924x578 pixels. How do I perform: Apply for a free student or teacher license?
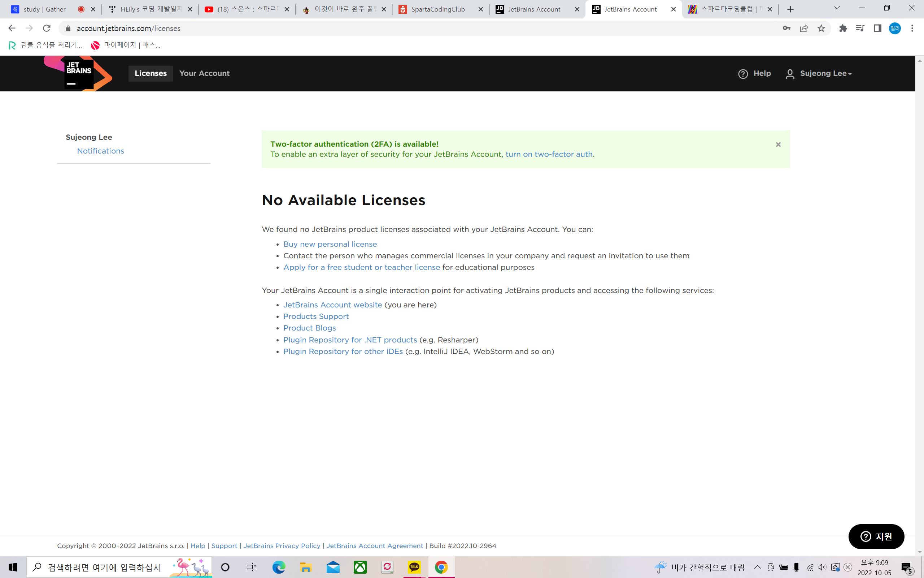pos(362,267)
